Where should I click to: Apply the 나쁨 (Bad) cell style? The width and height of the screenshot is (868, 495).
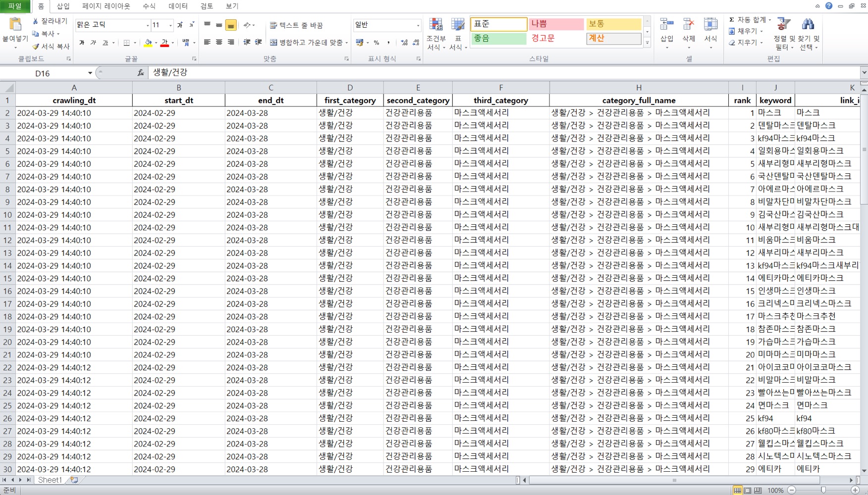pos(556,24)
